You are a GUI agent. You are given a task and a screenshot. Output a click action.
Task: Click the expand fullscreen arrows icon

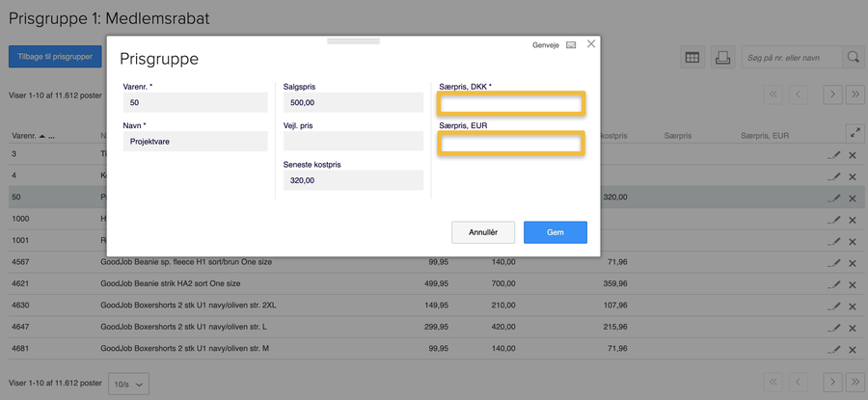pos(855,133)
